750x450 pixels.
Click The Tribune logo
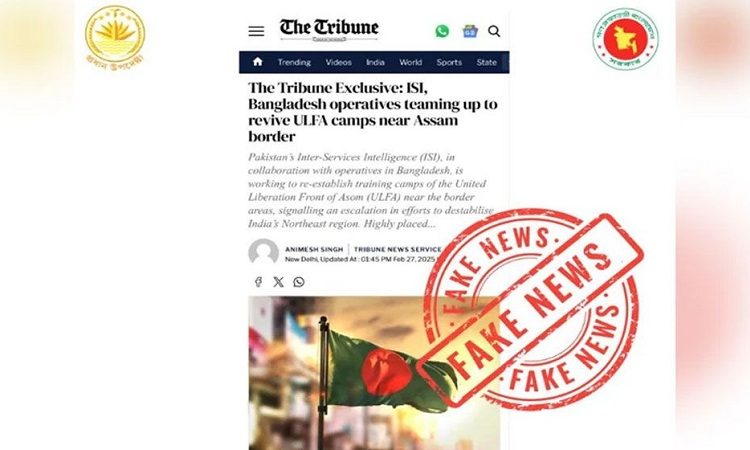(329, 30)
